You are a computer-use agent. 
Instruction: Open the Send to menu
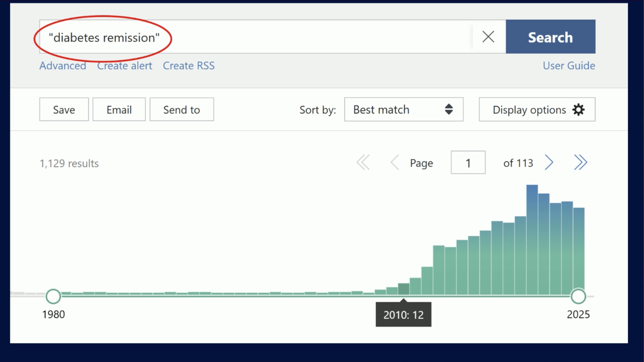pos(181,110)
